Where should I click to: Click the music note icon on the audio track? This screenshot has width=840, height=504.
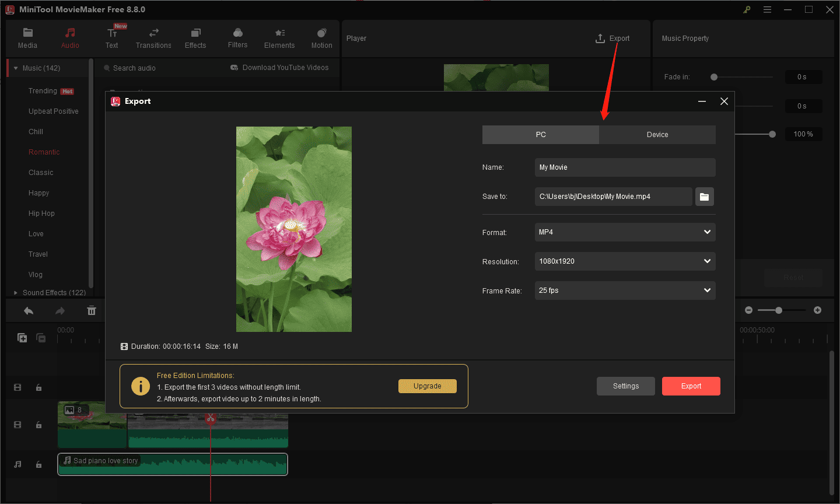click(17, 465)
